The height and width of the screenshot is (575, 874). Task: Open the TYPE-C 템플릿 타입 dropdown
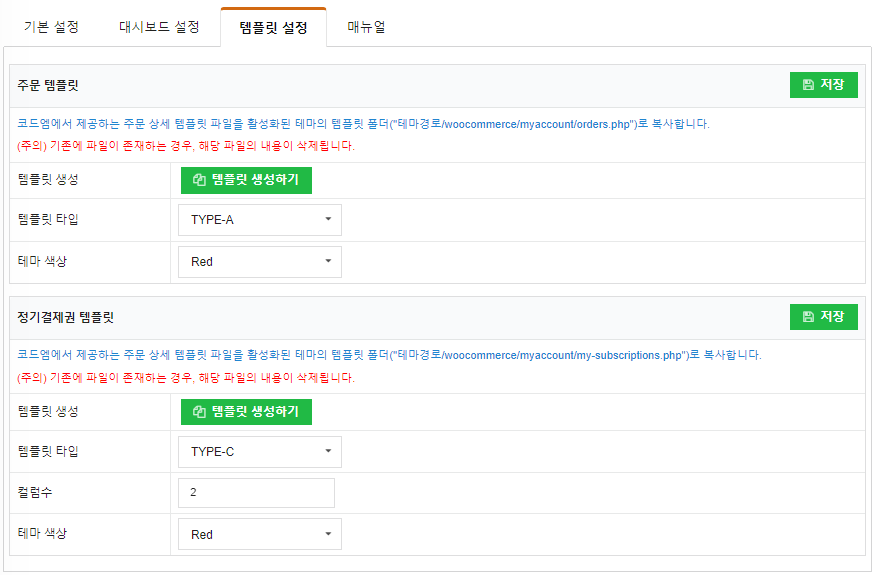259,452
